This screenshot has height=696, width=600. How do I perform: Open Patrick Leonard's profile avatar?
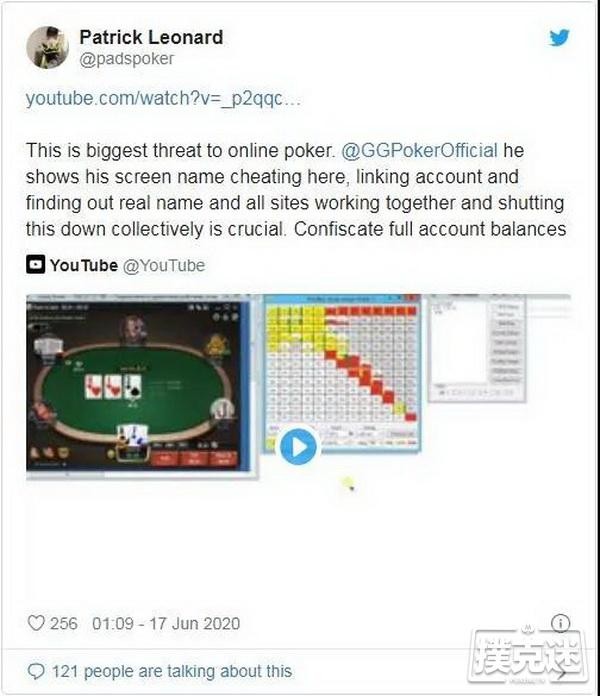47,47
